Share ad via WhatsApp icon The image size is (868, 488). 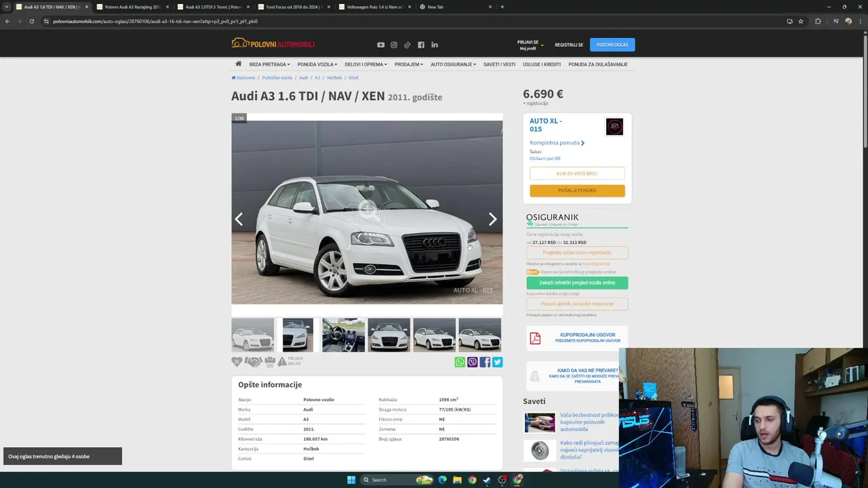tap(460, 362)
